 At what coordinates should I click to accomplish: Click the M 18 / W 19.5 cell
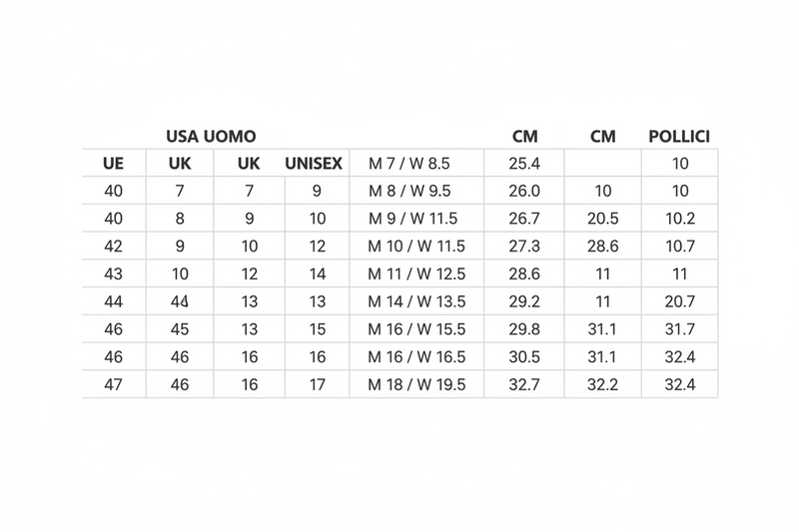(x=416, y=384)
